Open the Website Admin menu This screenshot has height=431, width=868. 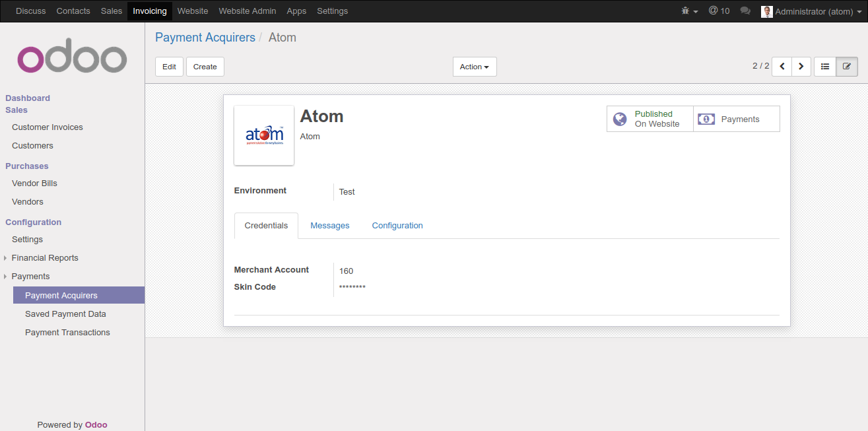pyautogui.click(x=248, y=11)
